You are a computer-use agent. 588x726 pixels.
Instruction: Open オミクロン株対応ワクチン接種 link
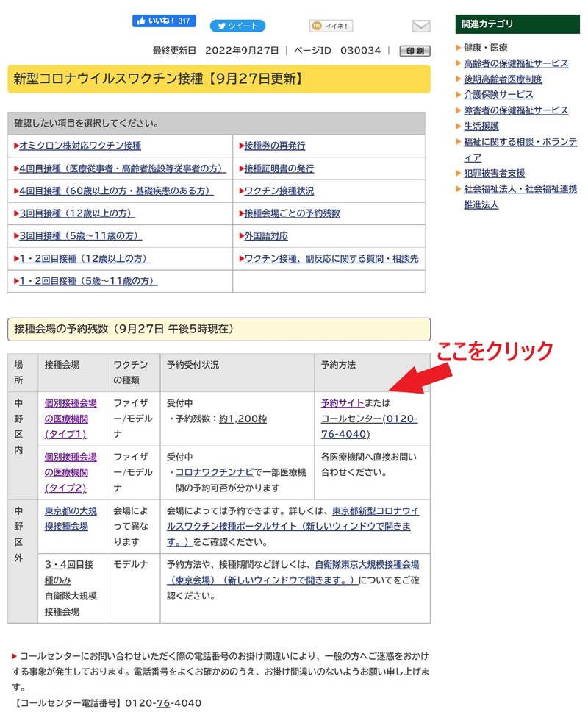pos(80,146)
